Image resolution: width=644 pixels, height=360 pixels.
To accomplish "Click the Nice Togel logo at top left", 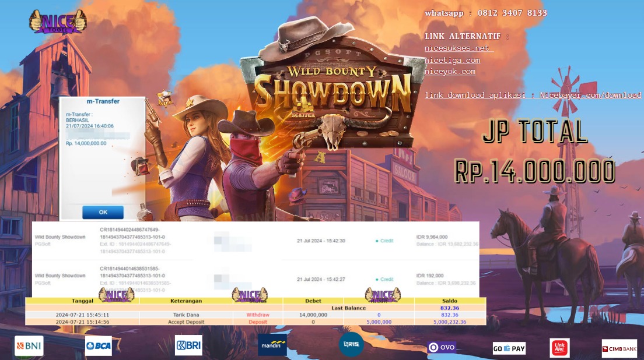I will (57, 22).
